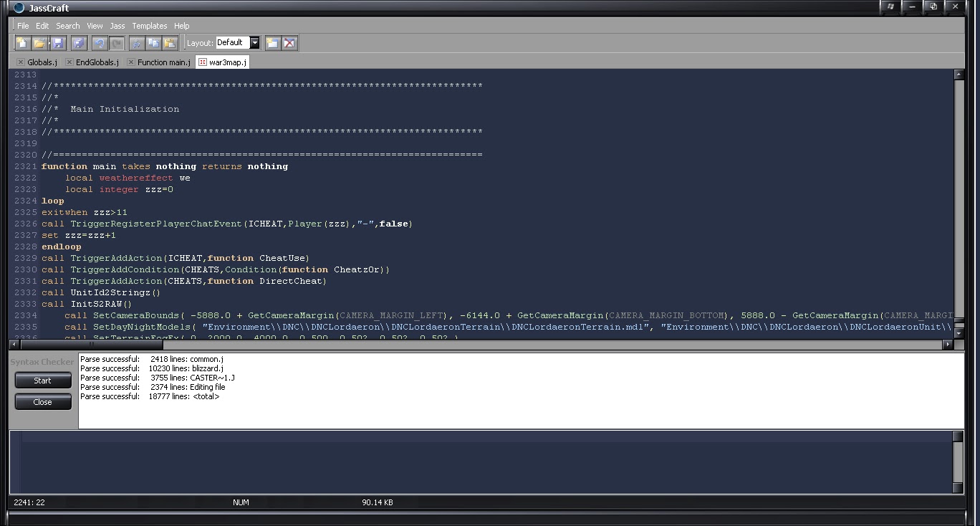Click the Save Layout icon after the dropdown

[272, 43]
